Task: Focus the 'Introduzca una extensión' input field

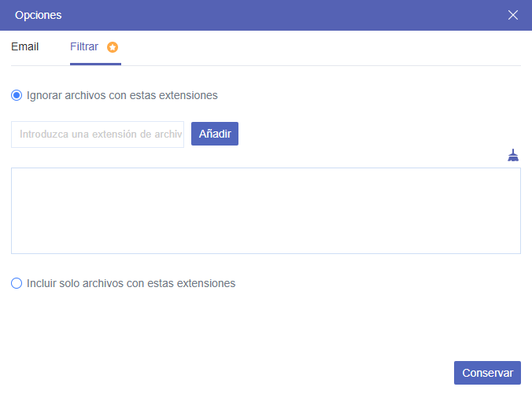Action: [x=98, y=134]
